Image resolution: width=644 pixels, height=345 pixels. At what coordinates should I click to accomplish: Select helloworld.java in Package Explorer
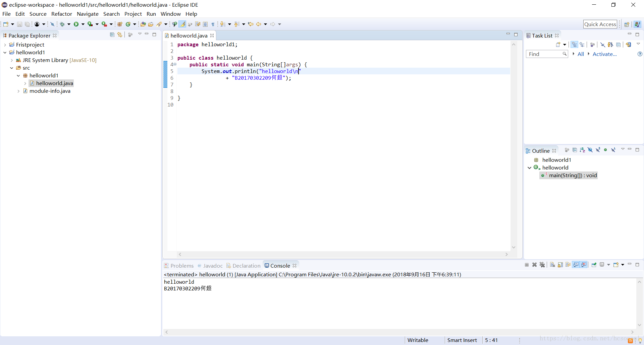(51, 83)
